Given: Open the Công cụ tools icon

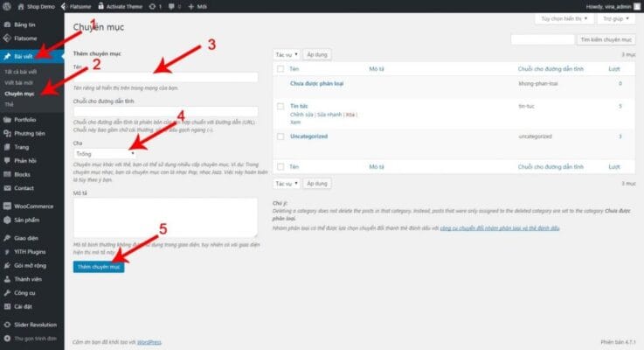Looking at the screenshot, I should click(7, 293).
